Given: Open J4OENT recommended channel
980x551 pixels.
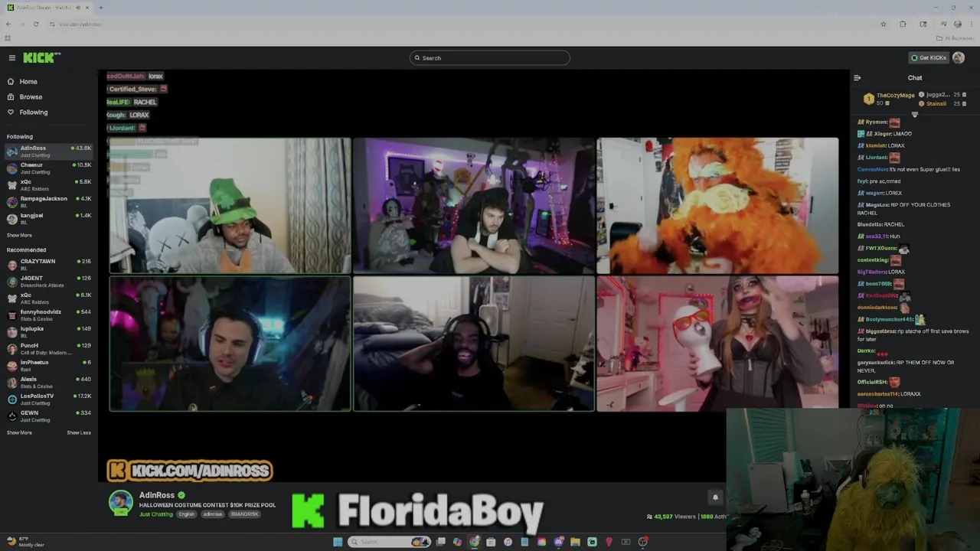Looking at the screenshot, I should click(x=49, y=282).
